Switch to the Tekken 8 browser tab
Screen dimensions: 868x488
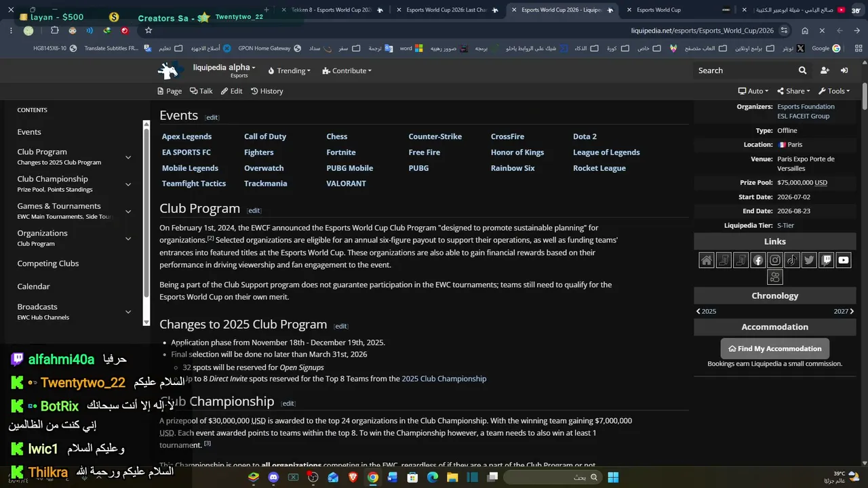[331, 10]
